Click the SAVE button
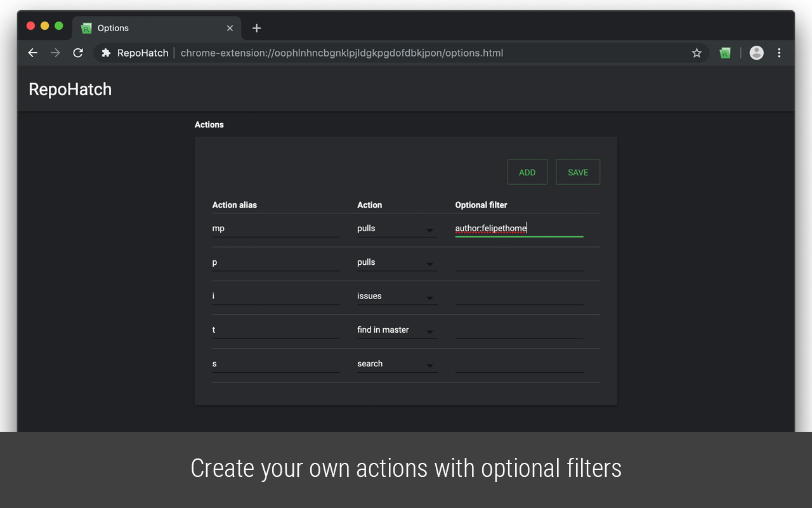 pyautogui.click(x=578, y=172)
